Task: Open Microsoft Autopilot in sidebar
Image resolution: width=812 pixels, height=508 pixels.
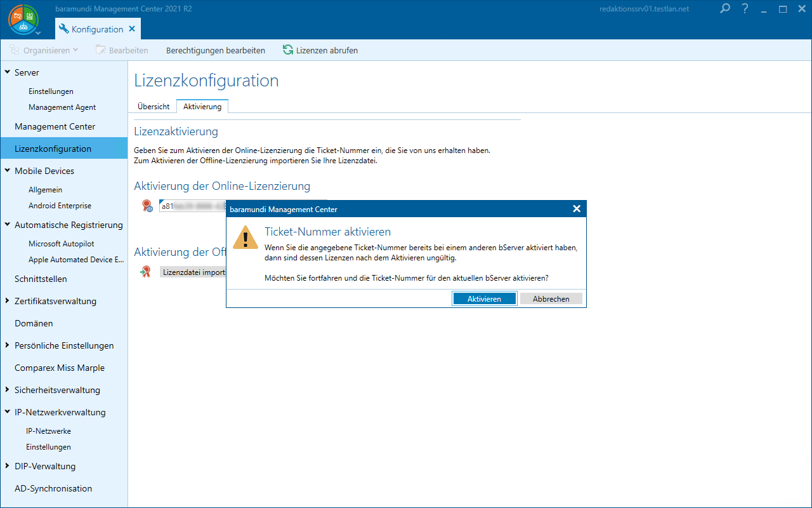Action: point(62,244)
